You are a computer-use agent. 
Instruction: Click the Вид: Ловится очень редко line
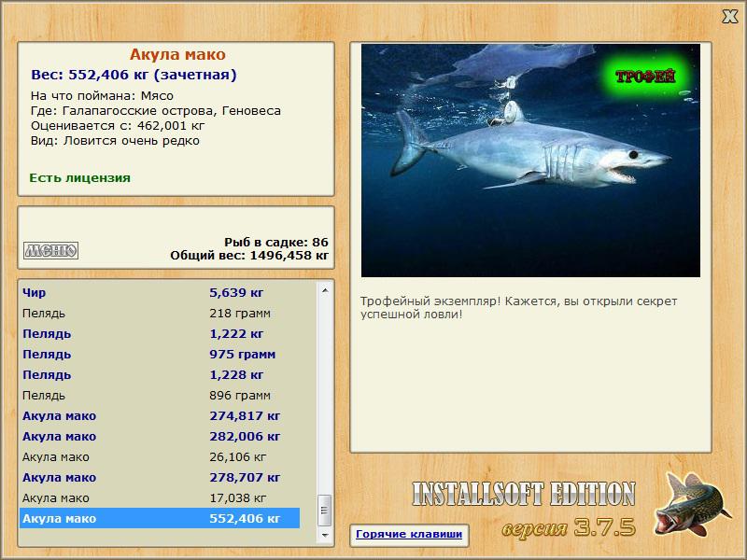[x=115, y=141]
